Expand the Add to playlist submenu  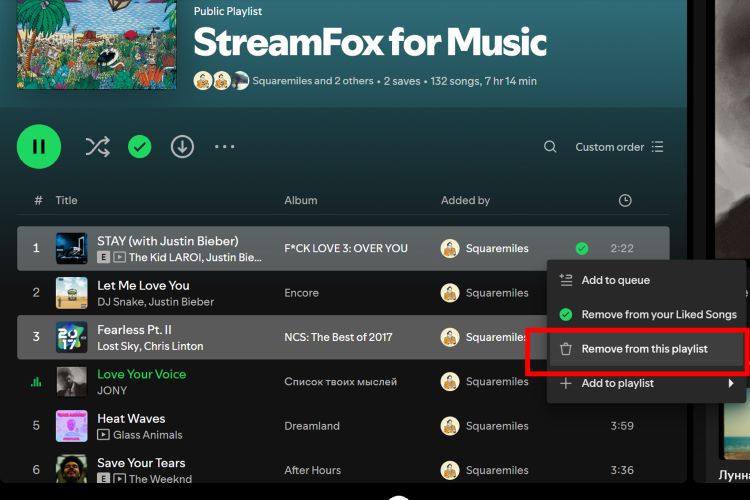click(x=646, y=383)
